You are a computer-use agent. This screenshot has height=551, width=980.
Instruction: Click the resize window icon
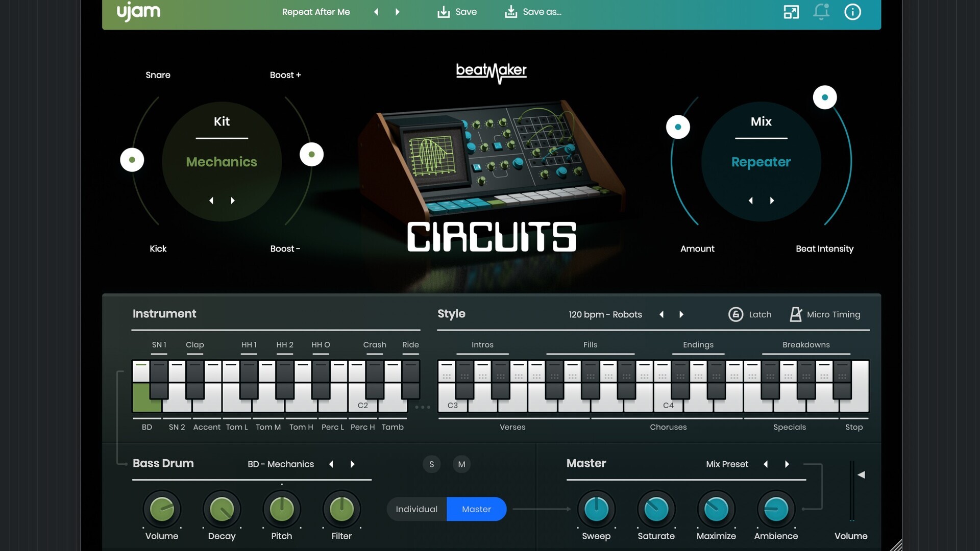[791, 12]
